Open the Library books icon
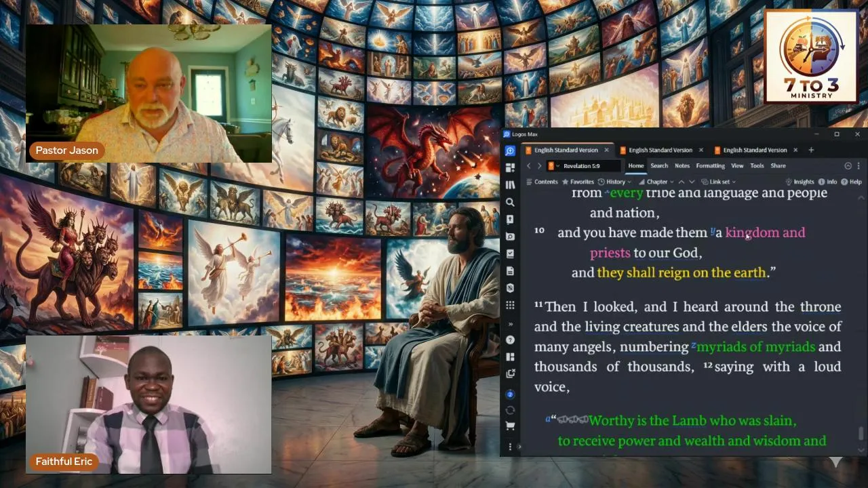Image resolution: width=868 pixels, height=488 pixels. tap(510, 184)
